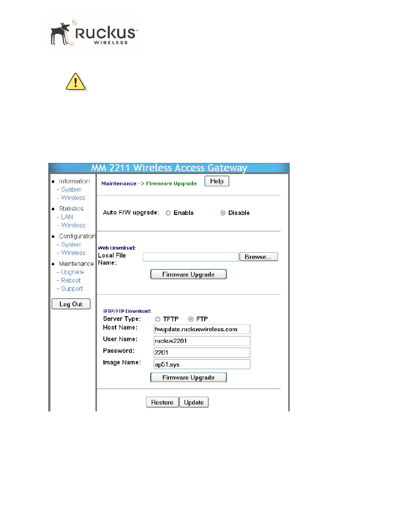This screenshot has height=532, width=411.
Task: Click the Local File Name input field
Action: [190, 257]
